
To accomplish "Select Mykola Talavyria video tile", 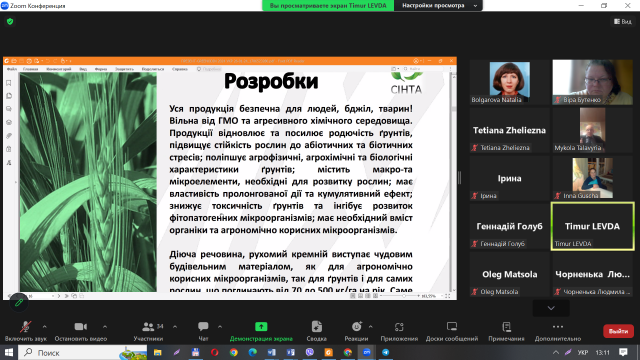I will coord(592,130).
